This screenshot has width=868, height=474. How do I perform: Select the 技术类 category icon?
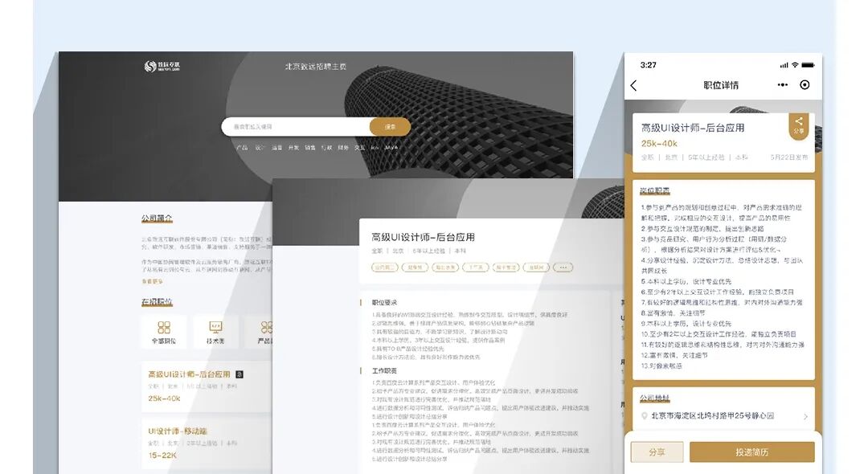(215, 332)
